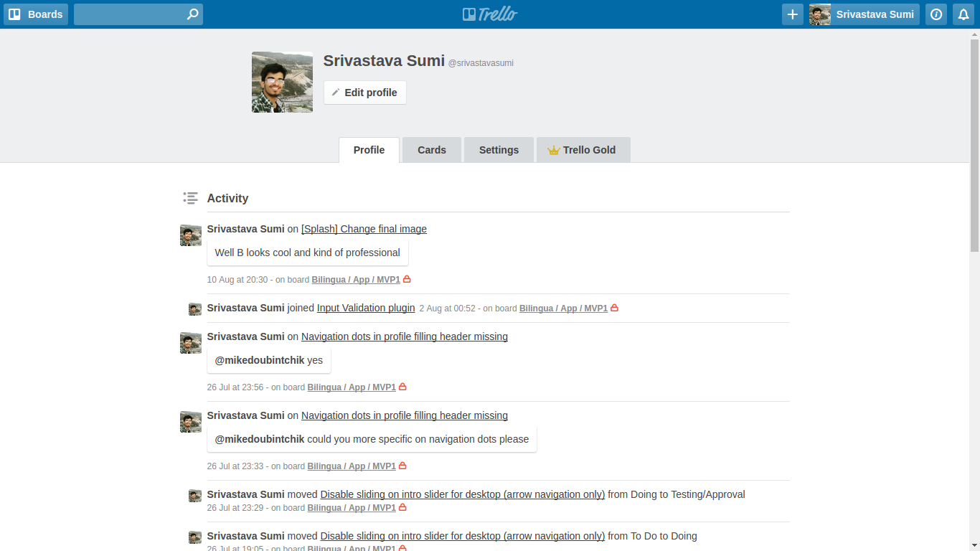Click lock icon beside 26 Jul 23:56 board
The height and width of the screenshot is (551, 980).
pos(403,387)
